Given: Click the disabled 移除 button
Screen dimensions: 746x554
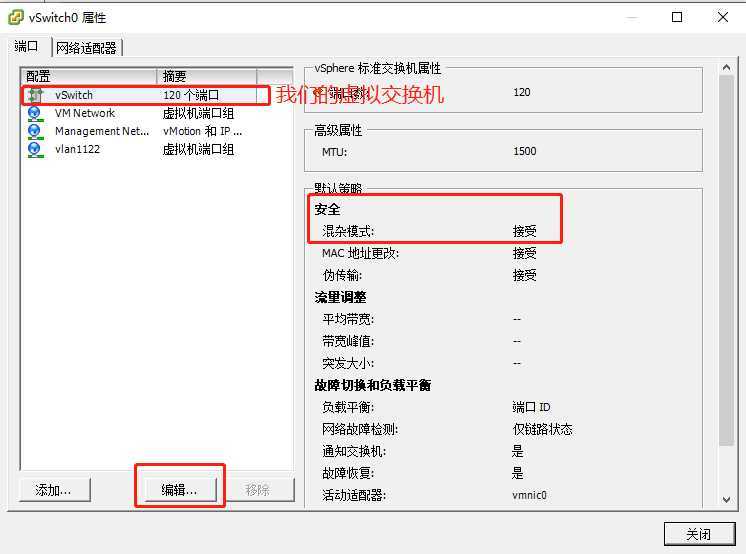Looking at the screenshot, I should pyautogui.click(x=258, y=490).
